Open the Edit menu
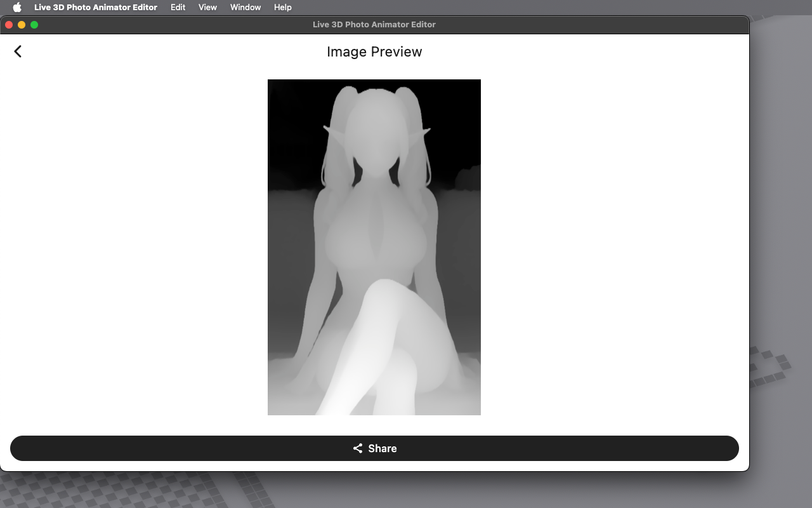Screen dimensions: 812x508 (178, 7)
